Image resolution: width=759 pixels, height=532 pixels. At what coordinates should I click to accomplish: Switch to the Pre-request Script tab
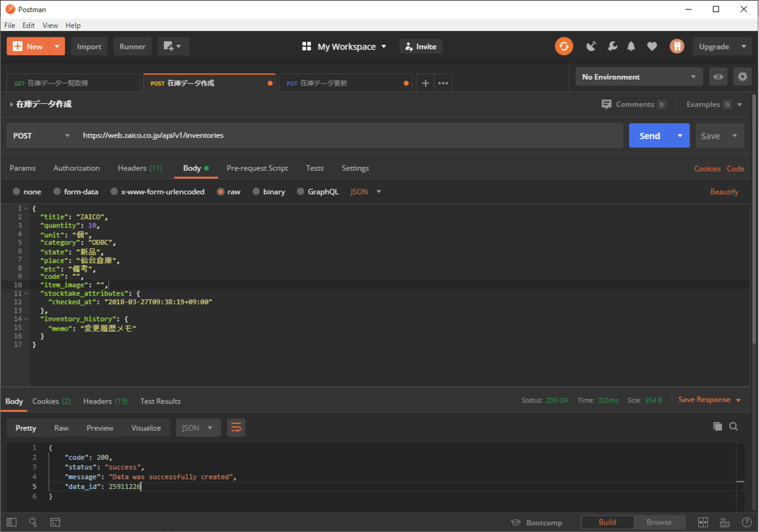(257, 168)
